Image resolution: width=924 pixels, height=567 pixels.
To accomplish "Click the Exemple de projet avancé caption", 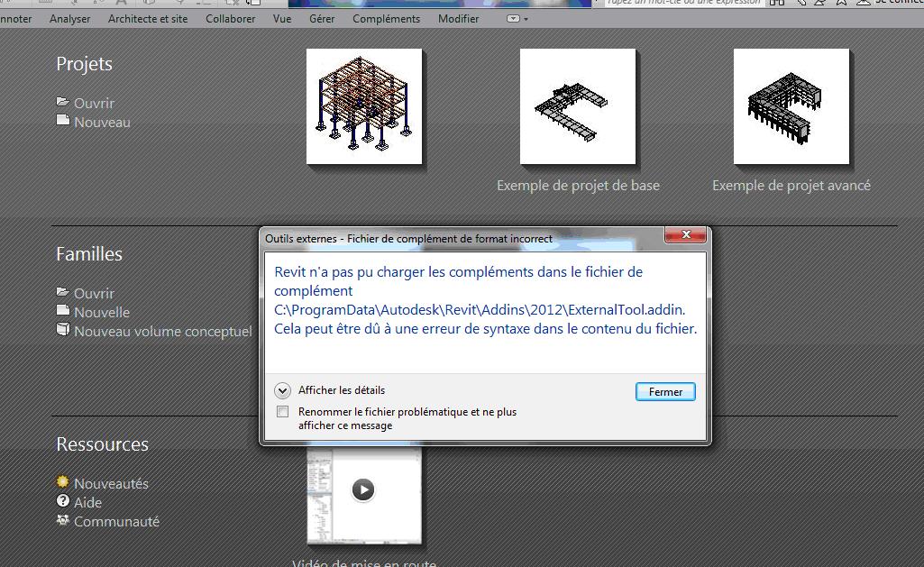I will (791, 186).
